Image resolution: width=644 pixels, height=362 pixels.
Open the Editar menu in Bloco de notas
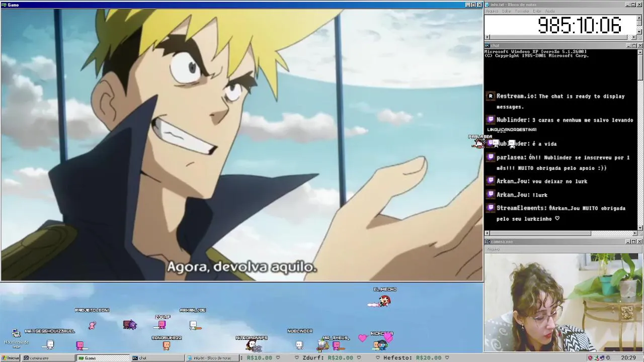(x=507, y=11)
